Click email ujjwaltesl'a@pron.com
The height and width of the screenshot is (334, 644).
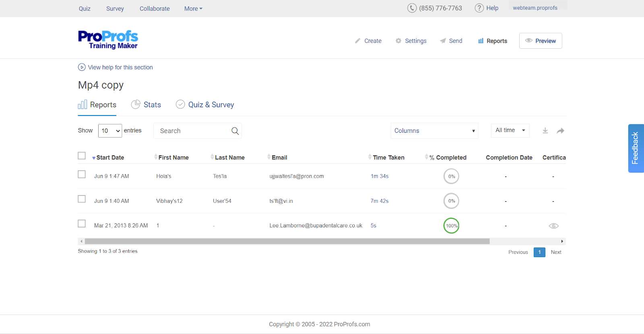(297, 176)
